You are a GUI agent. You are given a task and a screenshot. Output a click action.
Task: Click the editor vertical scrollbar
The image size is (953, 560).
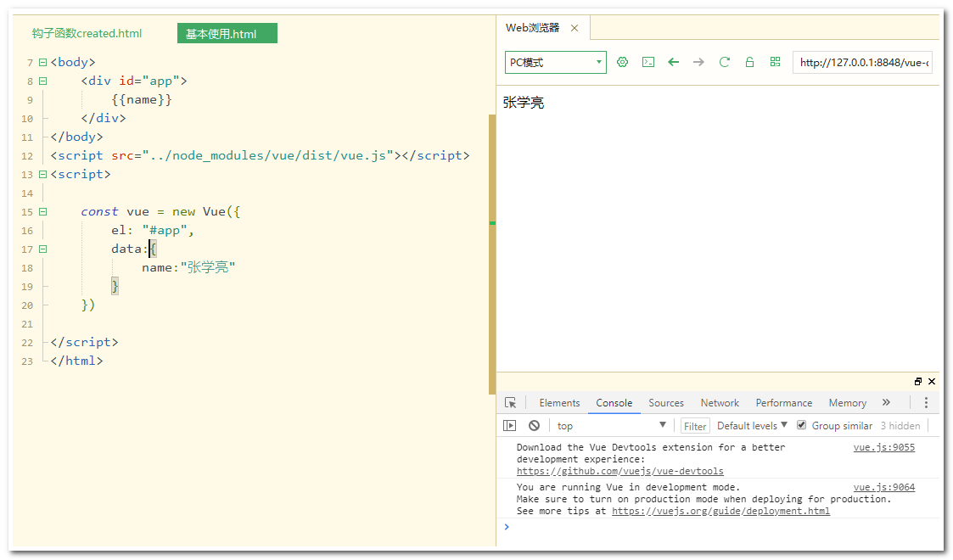492,255
